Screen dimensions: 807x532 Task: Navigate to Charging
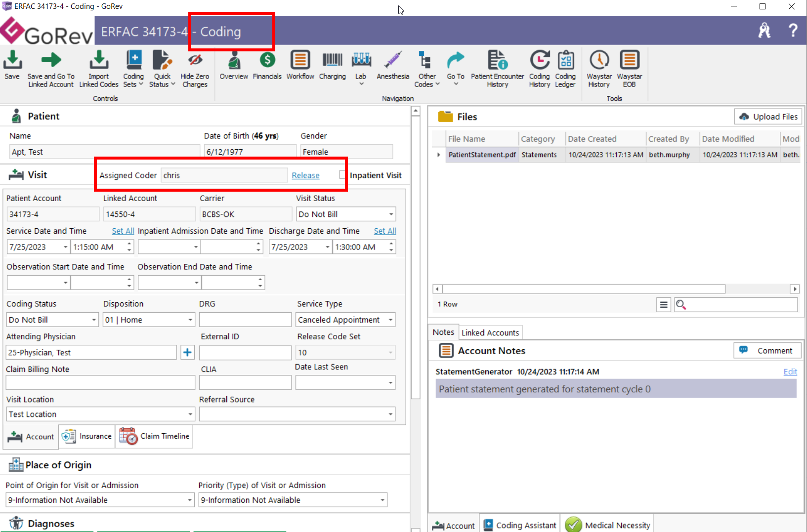click(332, 65)
